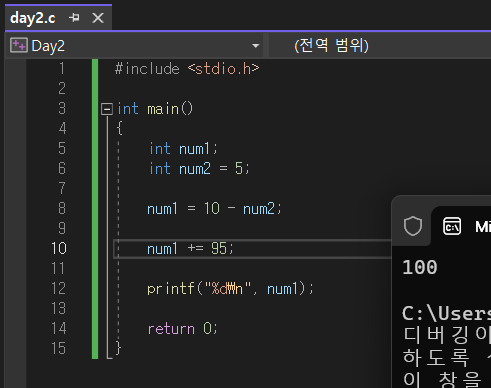Click the 'num1 += 95;' statement

pos(190,249)
